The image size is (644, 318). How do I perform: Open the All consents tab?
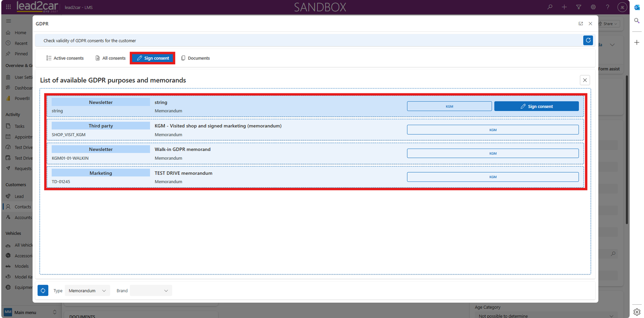click(110, 58)
